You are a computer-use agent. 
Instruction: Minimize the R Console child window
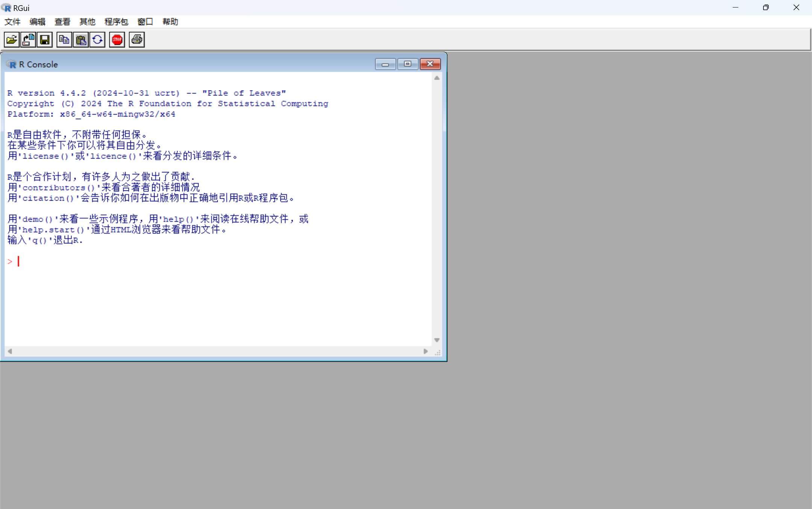pos(385,64)
